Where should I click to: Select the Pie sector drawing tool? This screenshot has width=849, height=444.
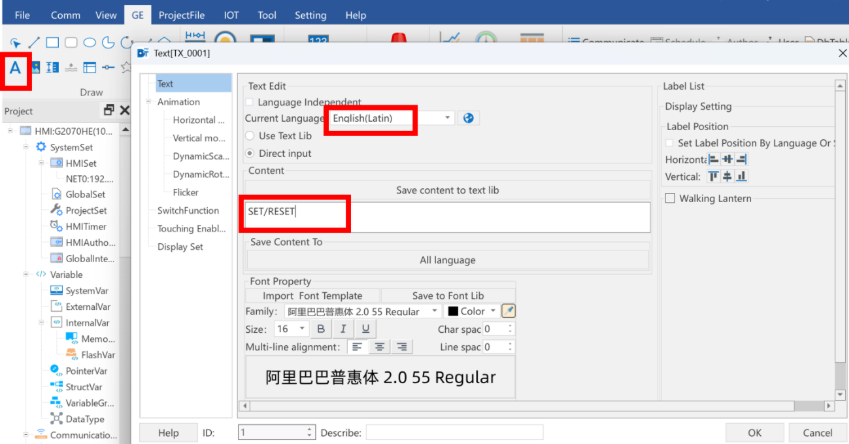coord(108,42)
